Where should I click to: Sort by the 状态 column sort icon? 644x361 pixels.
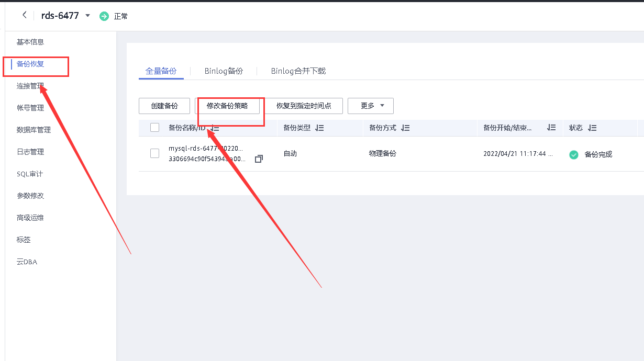(592, 128)
